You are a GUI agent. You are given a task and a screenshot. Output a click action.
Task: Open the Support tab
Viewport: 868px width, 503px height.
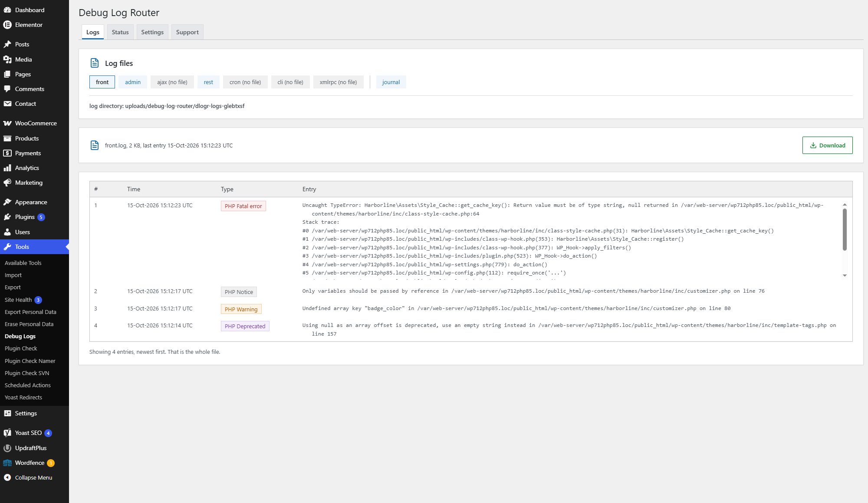187,32
